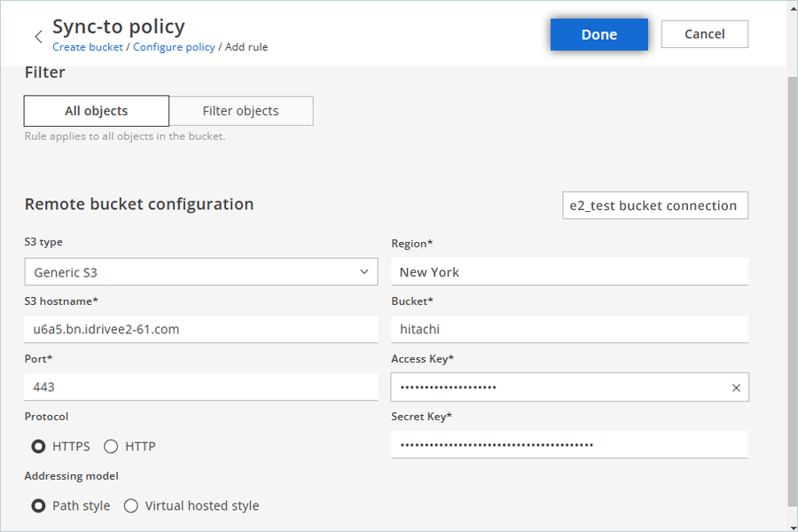Focus the S3 hostname field
798x532 pixels.
tap(201, 329)
